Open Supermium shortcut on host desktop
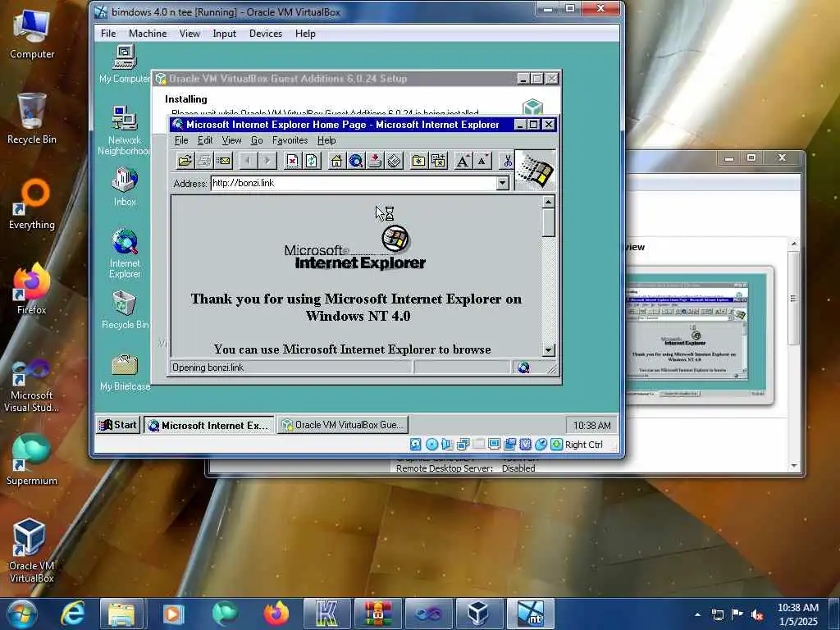The image size is (840, 630). tap(32, 459)
